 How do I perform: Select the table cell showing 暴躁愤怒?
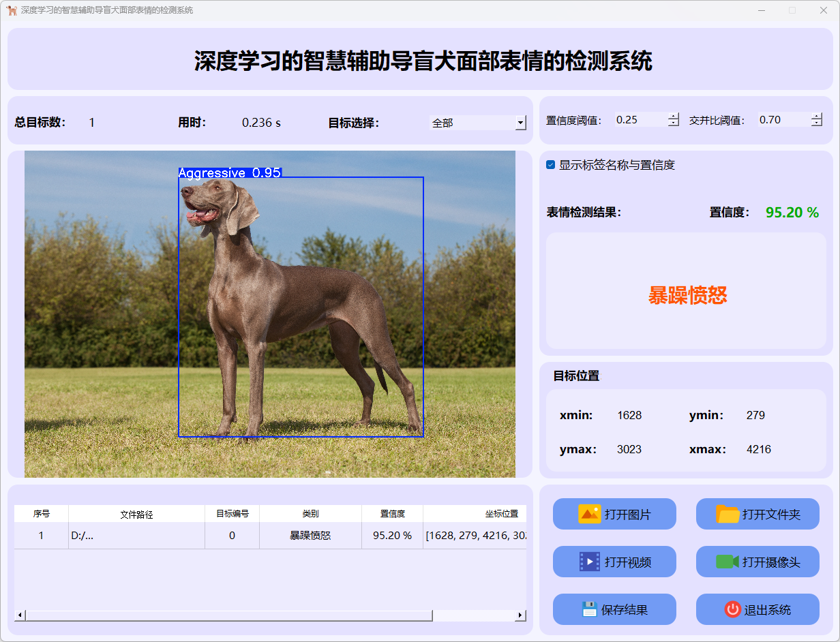pos(311,536)
